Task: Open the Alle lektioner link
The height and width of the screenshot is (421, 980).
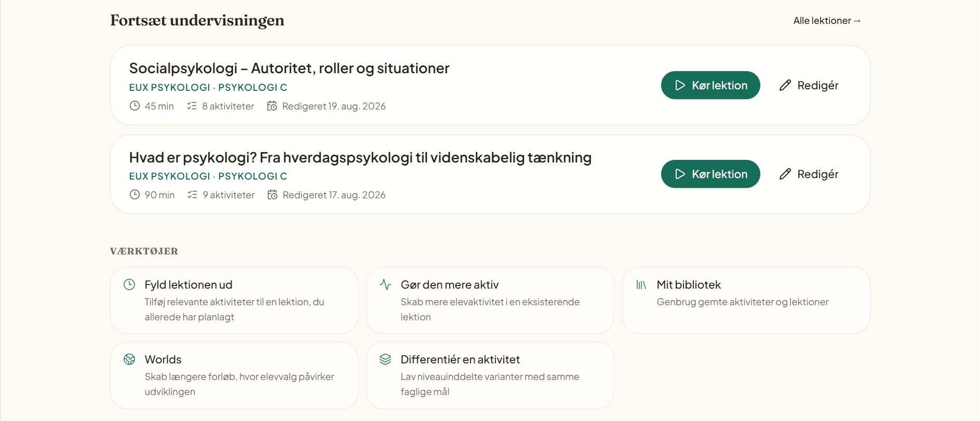Action: coord(827,21)
